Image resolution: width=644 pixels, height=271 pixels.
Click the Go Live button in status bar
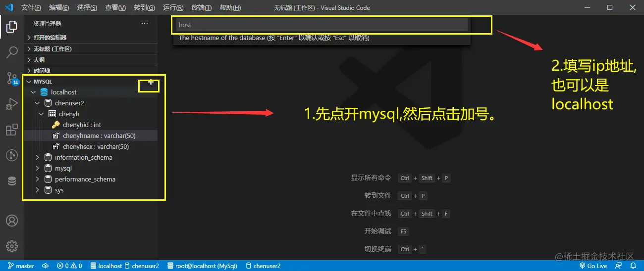(x=593, y=266)
